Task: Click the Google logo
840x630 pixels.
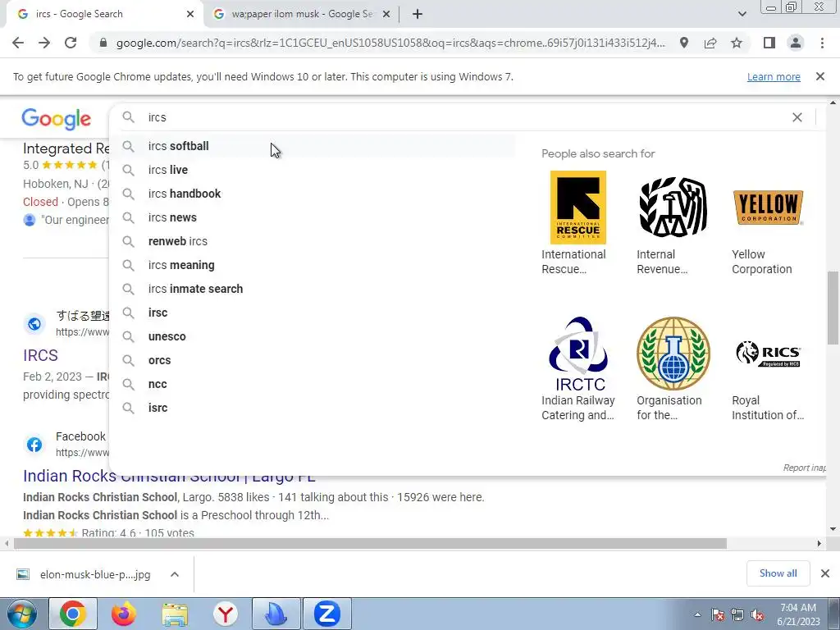Action: click(57, 119)
